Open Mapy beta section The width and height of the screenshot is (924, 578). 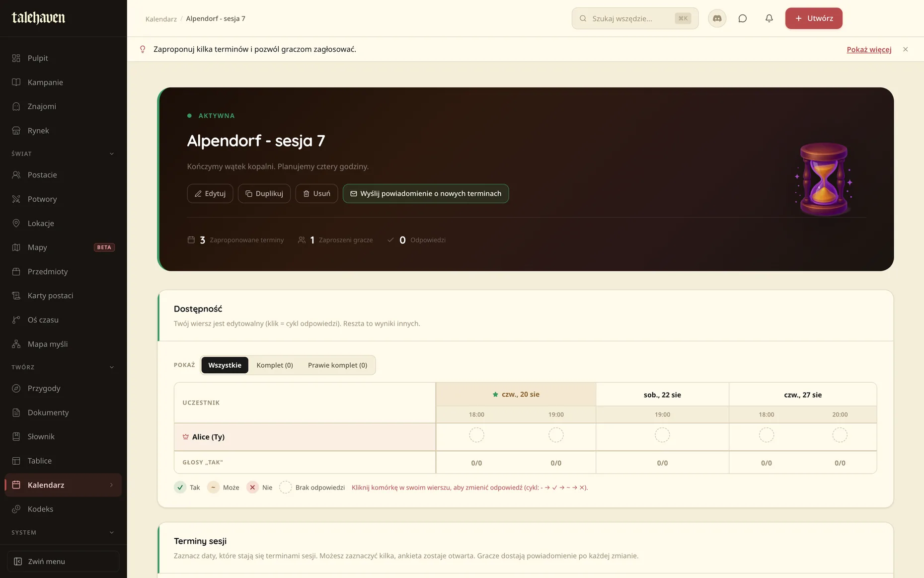click(x=63, y=248)
